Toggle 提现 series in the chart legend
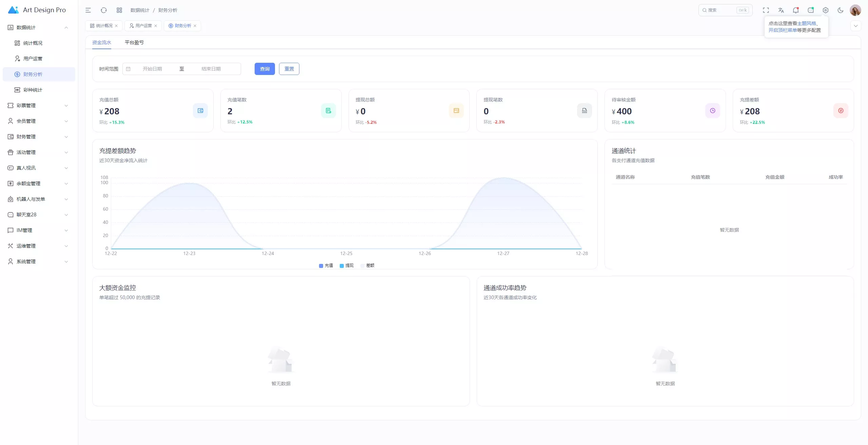Viewport: 868px width, 445px height. [x=347, y=266]
